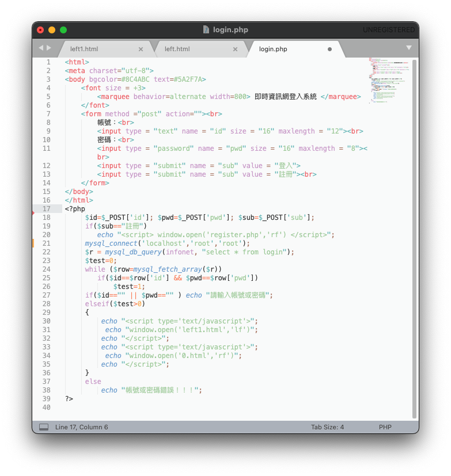The width and height of the screenshot is (451, 476).
Task: Switch to the left.html tab
Action: coord(177,49)
